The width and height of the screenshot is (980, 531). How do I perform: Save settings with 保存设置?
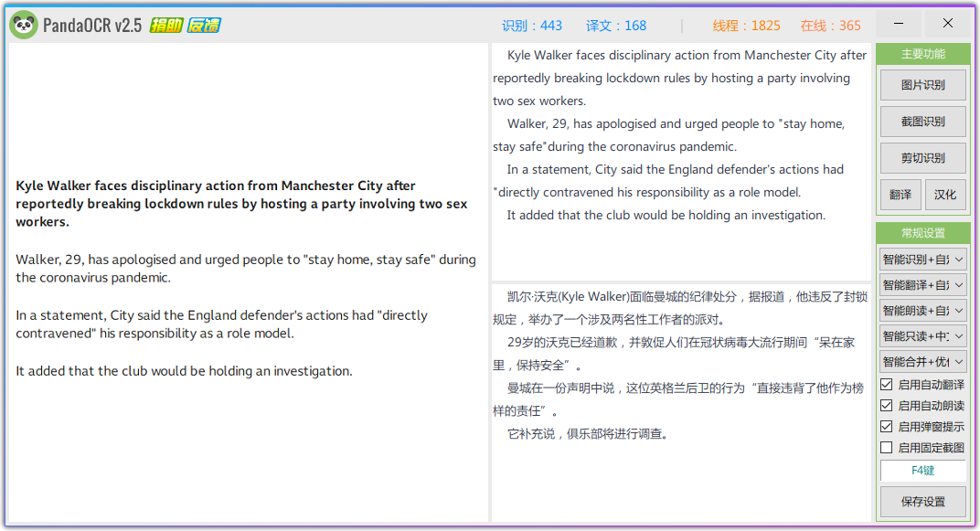[x=922, y=501]
